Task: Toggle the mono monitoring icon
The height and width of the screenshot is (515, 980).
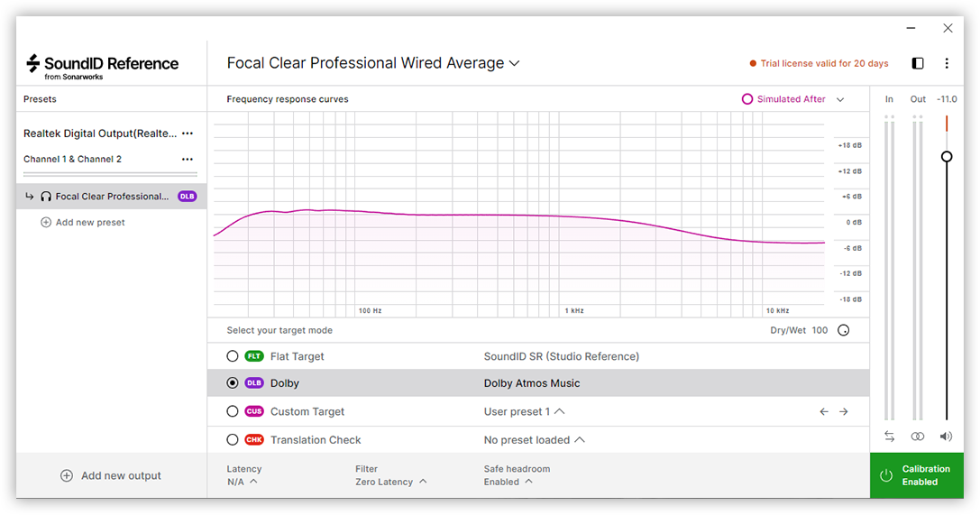Action: pyautogui.click(x=918, y=437)
